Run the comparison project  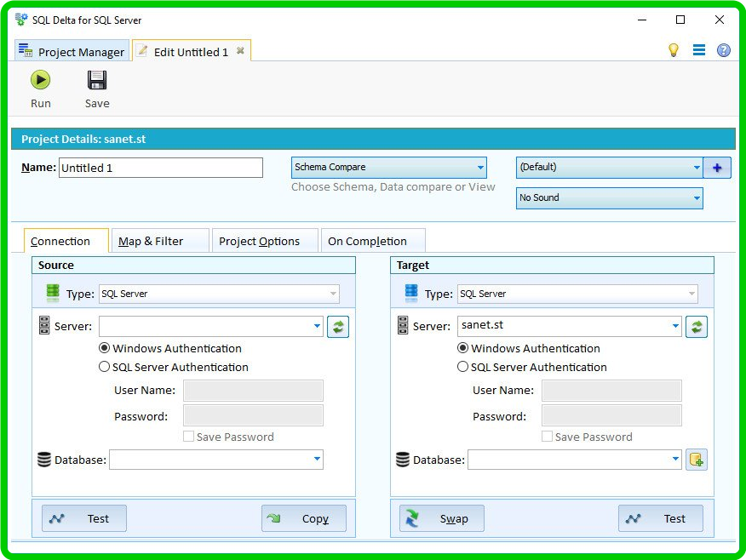tap(40, 89)
